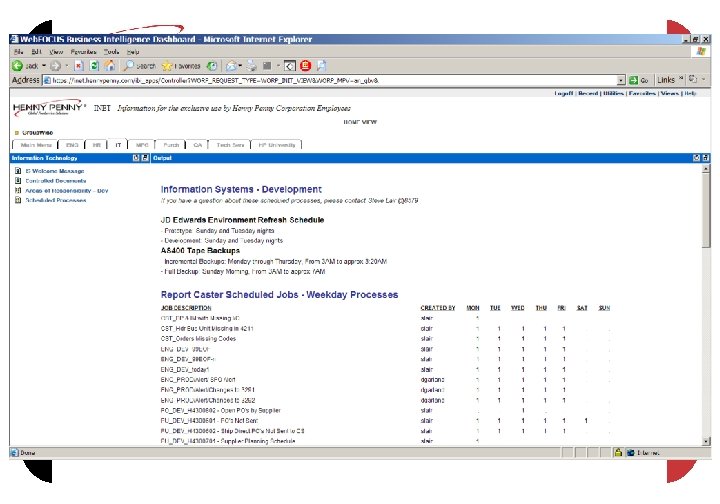
Task: Open the View menu
Action: 56,52
